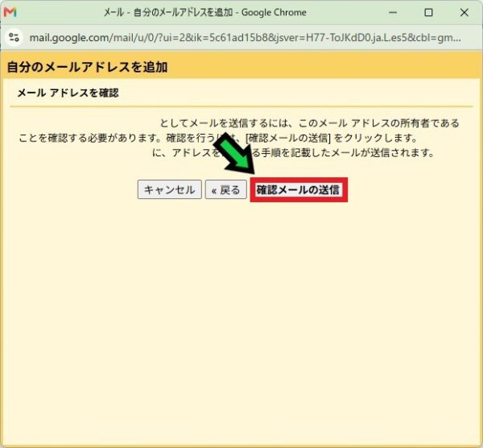Click the キャンセル button
The width and height of the screenshot is (483, 448).
click(169, 189)
